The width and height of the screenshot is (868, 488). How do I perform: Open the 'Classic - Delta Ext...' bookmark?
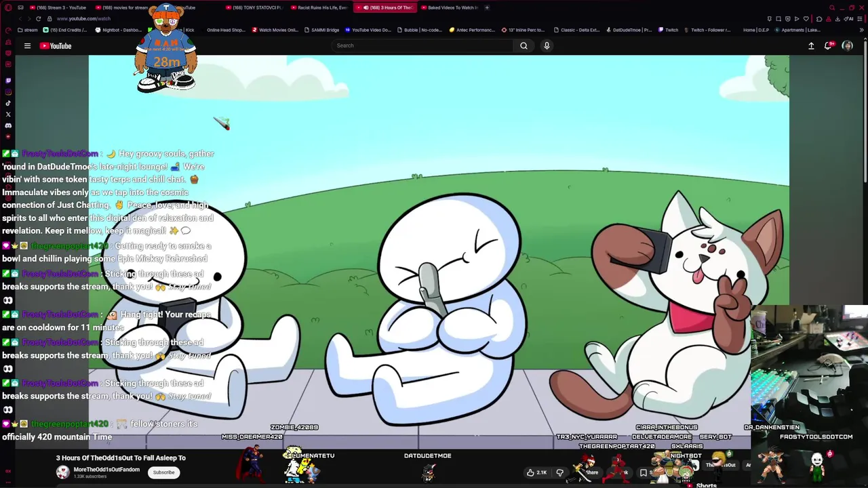click(x=577, y=30)
